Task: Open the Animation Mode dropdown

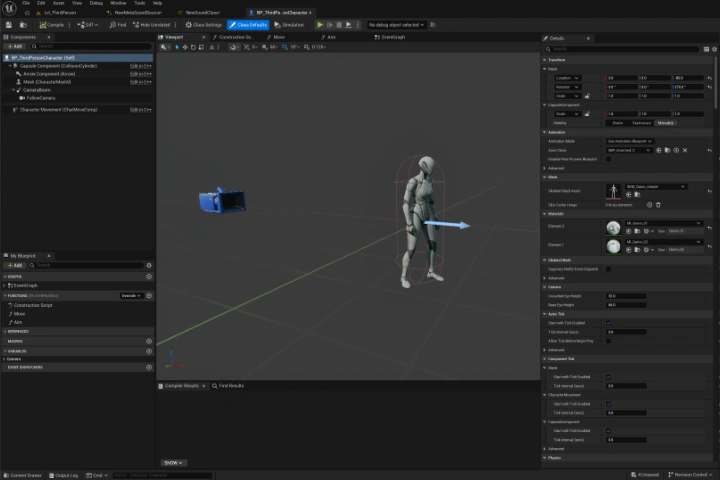Action: tap(630, 141)
